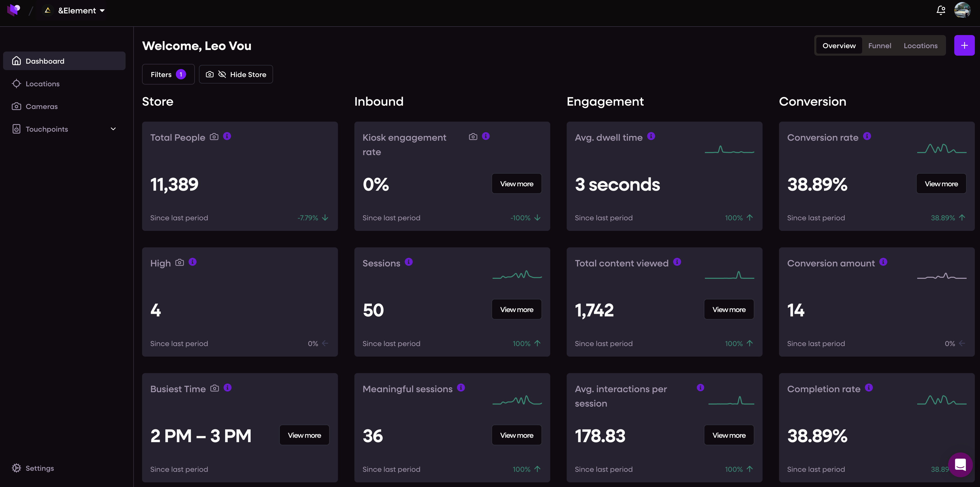980x487 pixels.
Task: Click info icon next to Avg. dwell time
Action: (x=651, y=136)
